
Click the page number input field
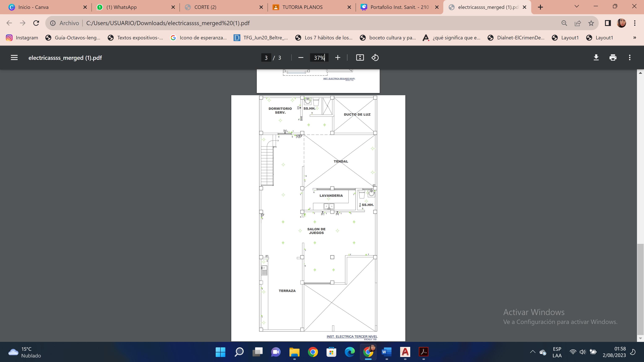(266, 58)
